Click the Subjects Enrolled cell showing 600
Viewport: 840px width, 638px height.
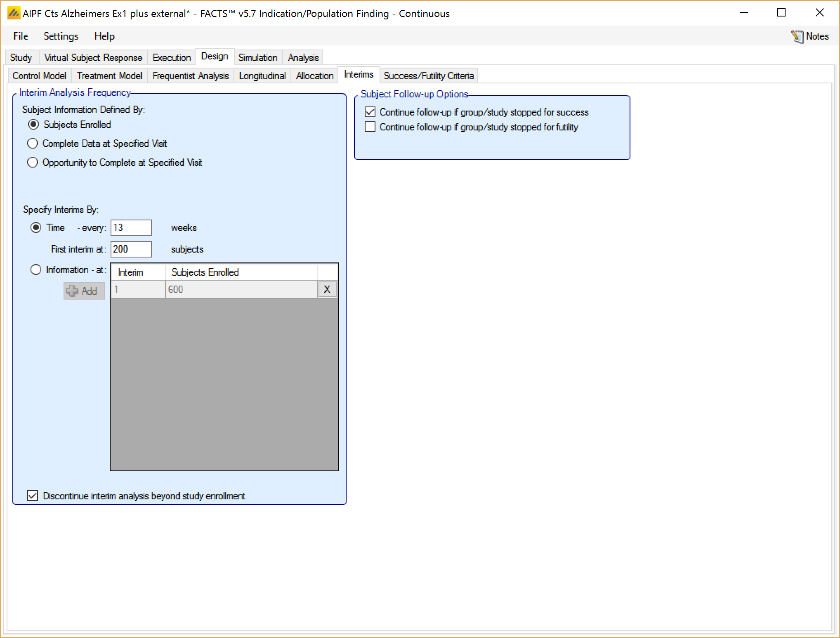click(241, 290)
